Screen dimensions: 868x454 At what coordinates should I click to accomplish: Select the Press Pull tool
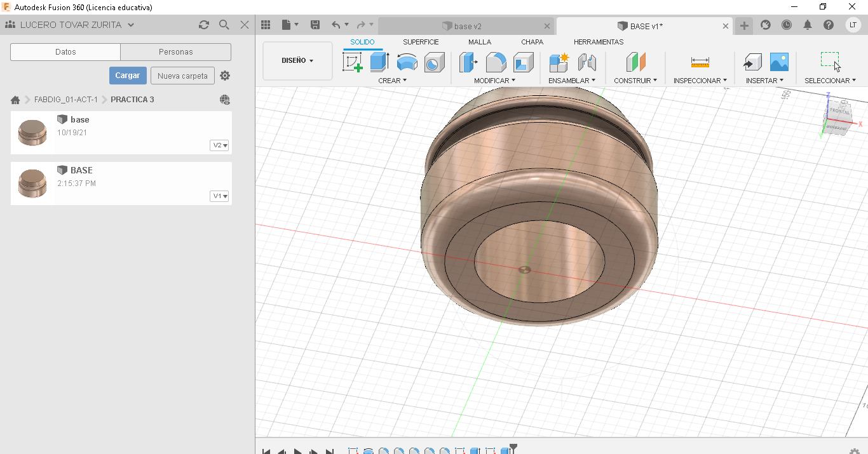[x=468, y=62]
